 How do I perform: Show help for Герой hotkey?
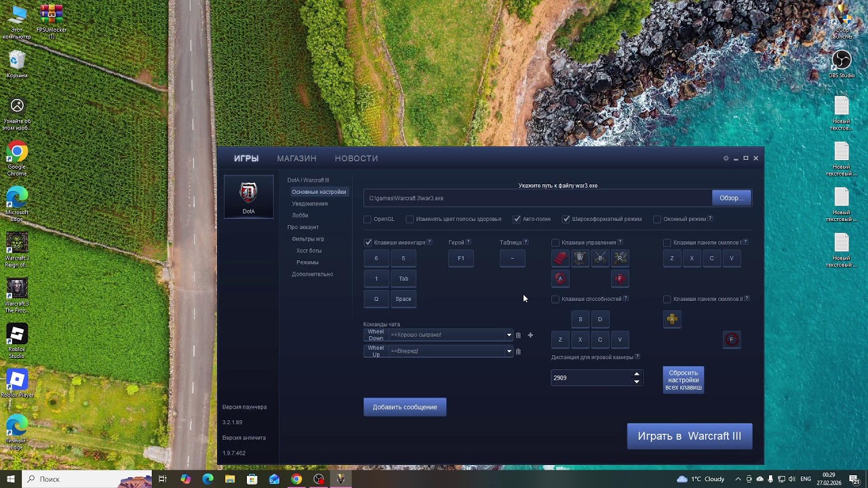pyautogui.click(x=469, y=242)
